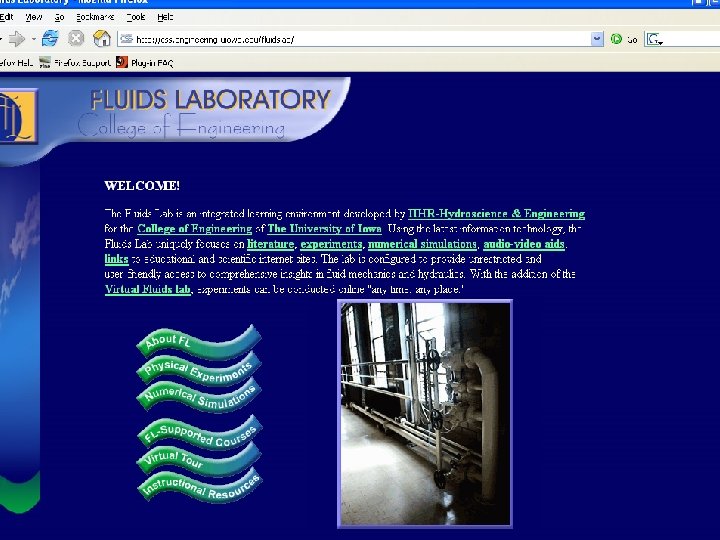720x540 pixels.
Task: Click the green Go button
Action: [624, 39]
